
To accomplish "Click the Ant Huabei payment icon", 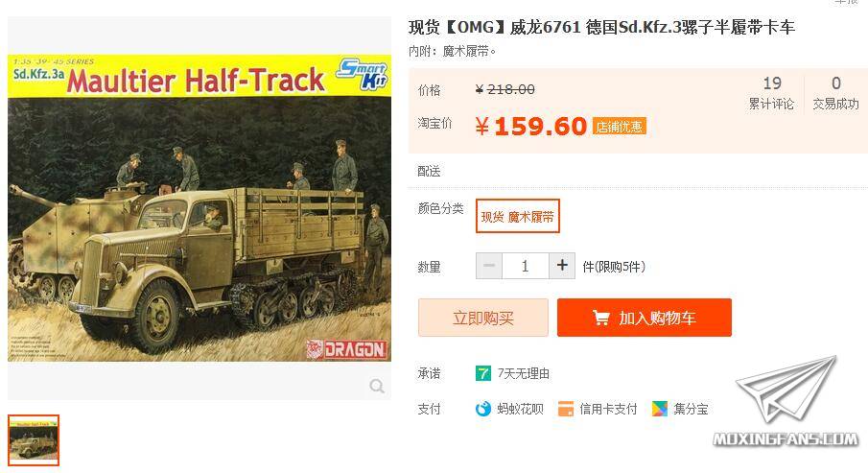I will click(x=483, y=409).
